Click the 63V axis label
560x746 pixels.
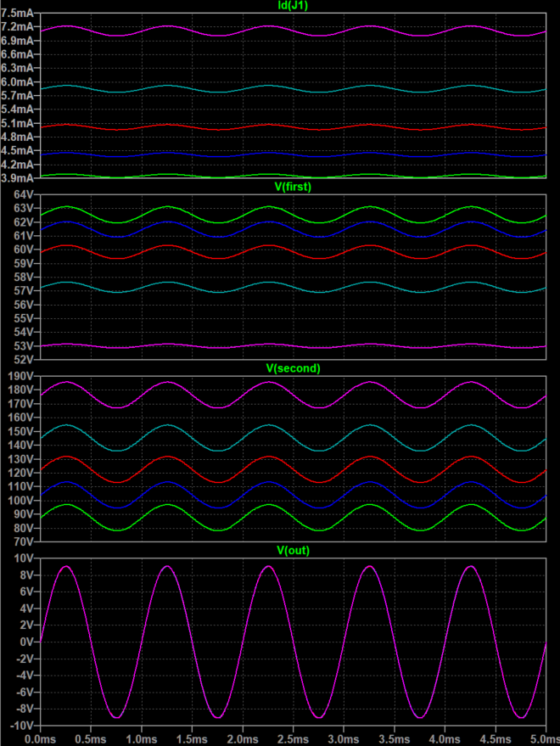(24, 209)
